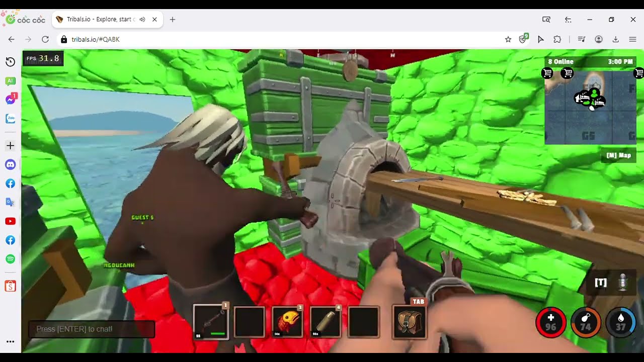
Task: Open the AI assistant sidebar icon
Action: [10, 80]
